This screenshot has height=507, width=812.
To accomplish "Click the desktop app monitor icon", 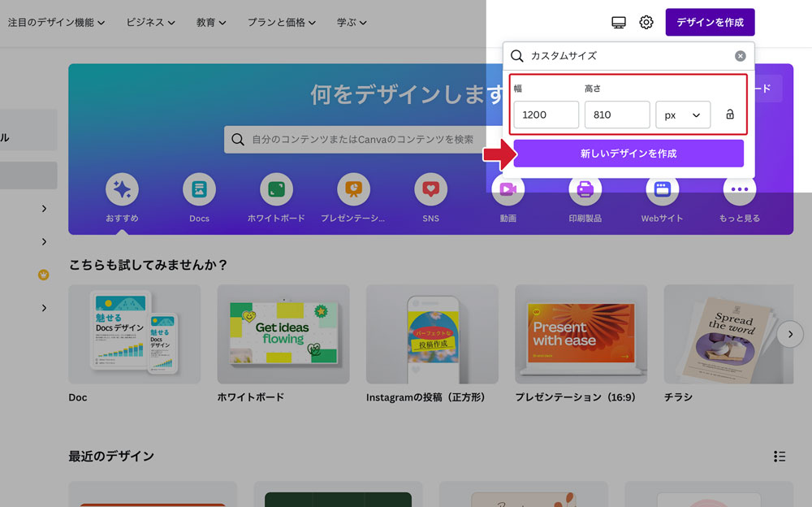I will [x=618, y=22].
